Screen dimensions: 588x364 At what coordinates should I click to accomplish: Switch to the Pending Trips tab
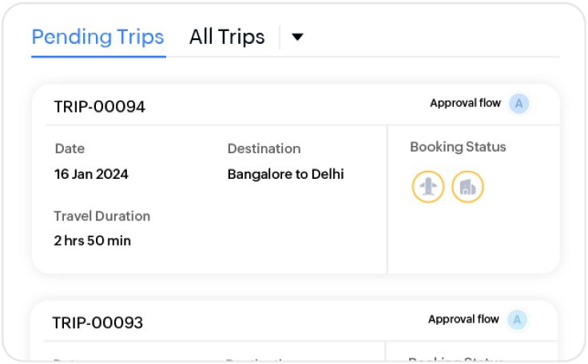point(97,37)
